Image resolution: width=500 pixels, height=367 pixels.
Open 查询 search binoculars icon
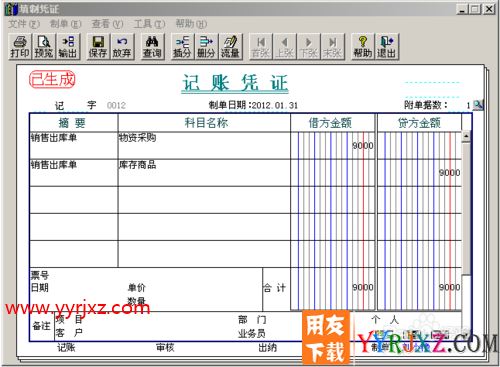pos(152,47)
